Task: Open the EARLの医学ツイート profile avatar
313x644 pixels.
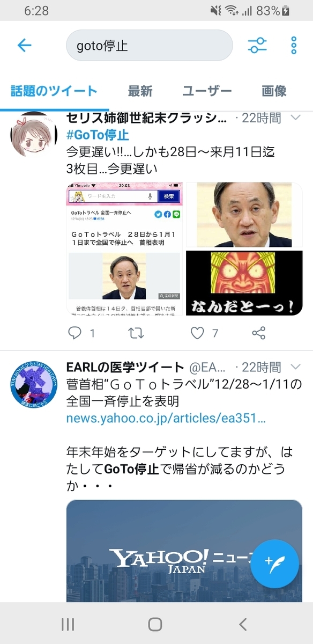Action: 35,384
